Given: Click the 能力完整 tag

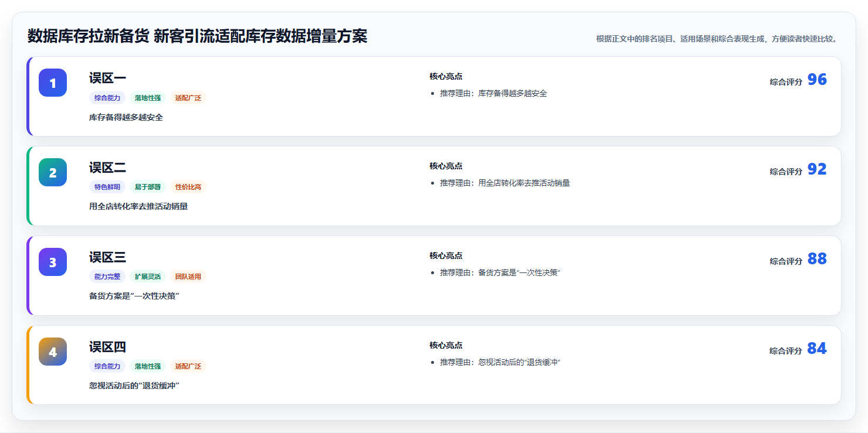Looking at the screenshot, I should point(107,277).
